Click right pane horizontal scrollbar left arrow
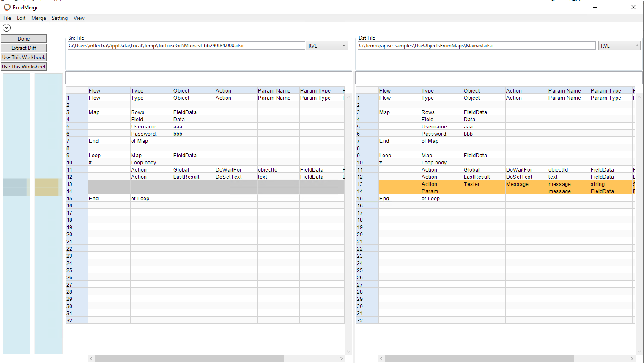Screen dimensions: 644x363 click(381, 358)
